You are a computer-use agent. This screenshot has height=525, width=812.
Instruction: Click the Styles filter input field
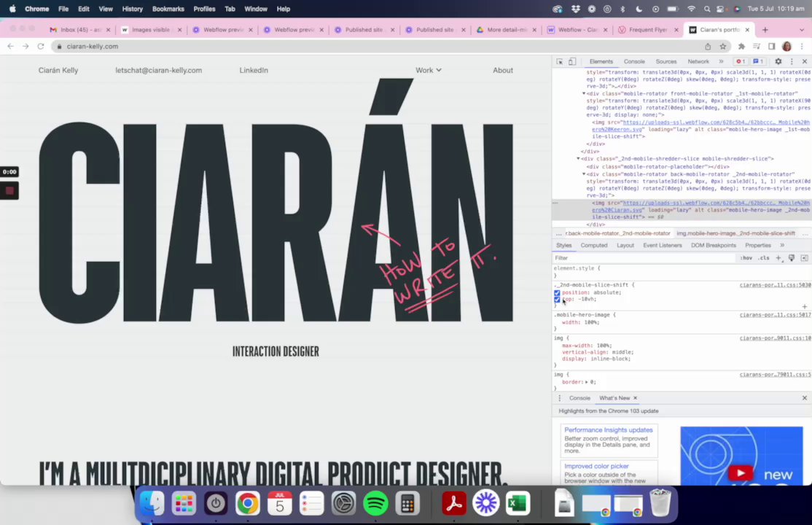(x=645, y=258)
